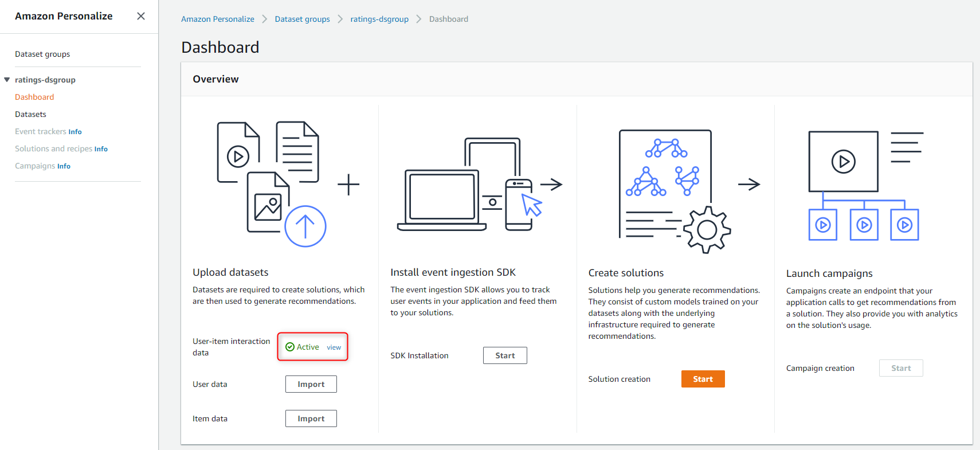This screenshot has width=980, height=450.
Task: Click the blue cursor pointer icon
Action: [531, 205]
